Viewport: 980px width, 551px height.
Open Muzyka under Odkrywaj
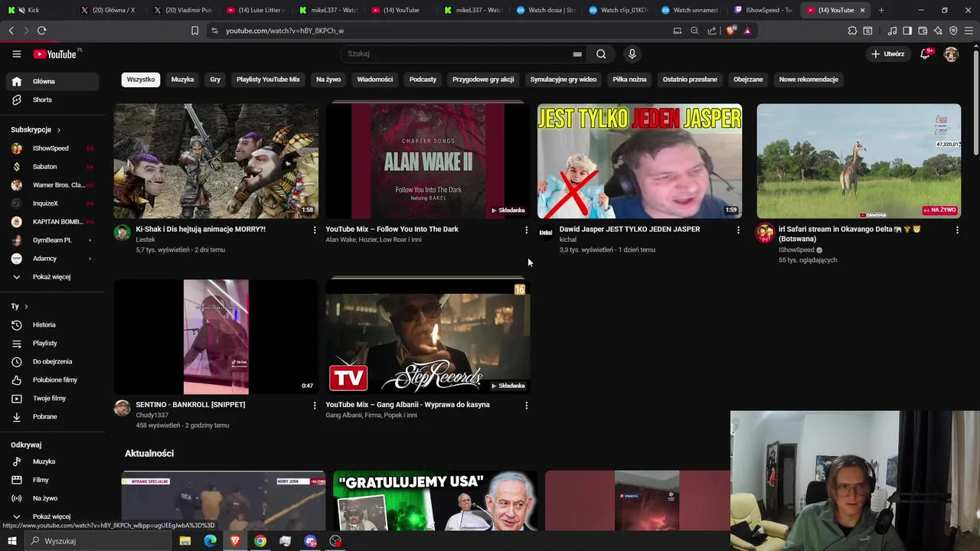(52, 461)
